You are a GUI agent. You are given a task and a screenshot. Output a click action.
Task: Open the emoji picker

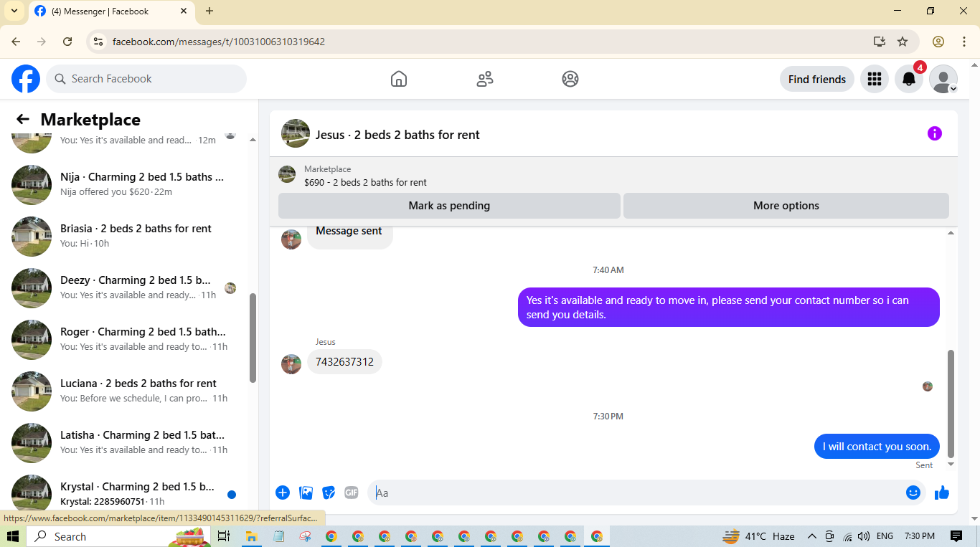point(913,493)
